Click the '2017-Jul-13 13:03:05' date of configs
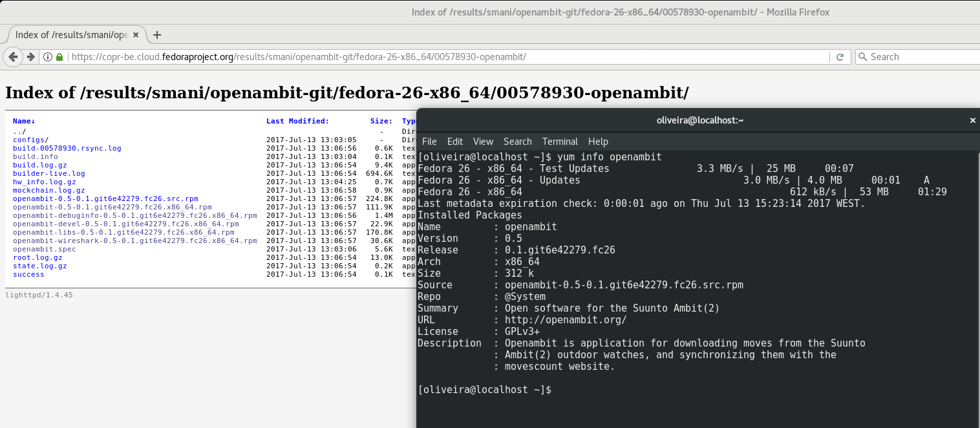980x428 pixels. coord(312,140)
